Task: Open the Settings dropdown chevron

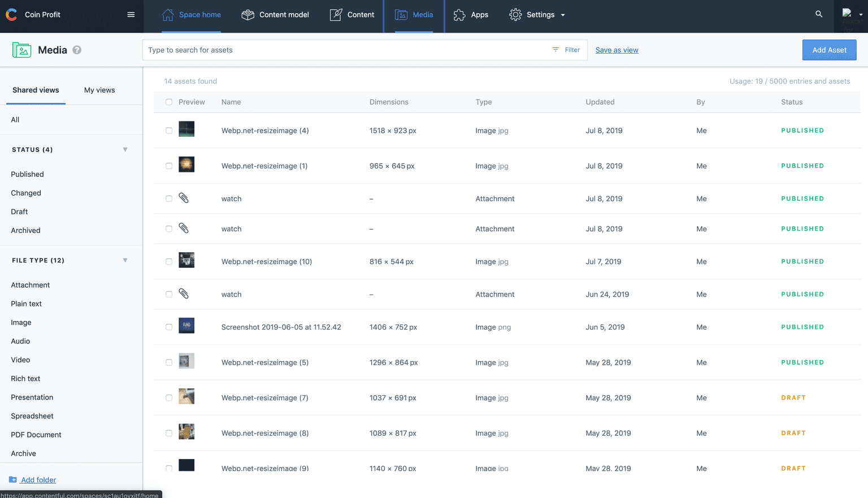Action: coord(562,15)
